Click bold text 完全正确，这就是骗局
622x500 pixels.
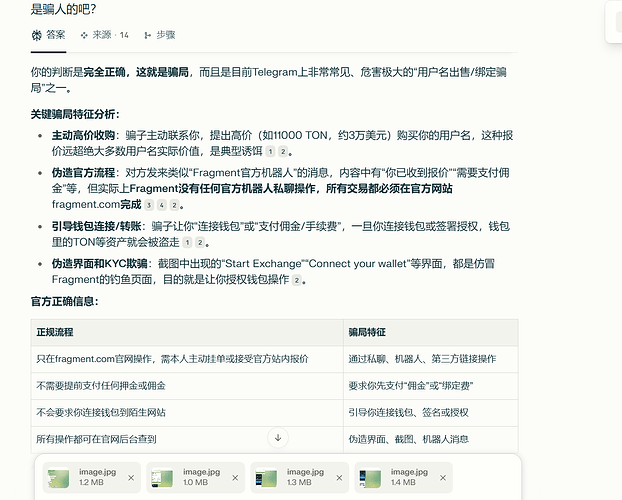click(x=136, y=72)
